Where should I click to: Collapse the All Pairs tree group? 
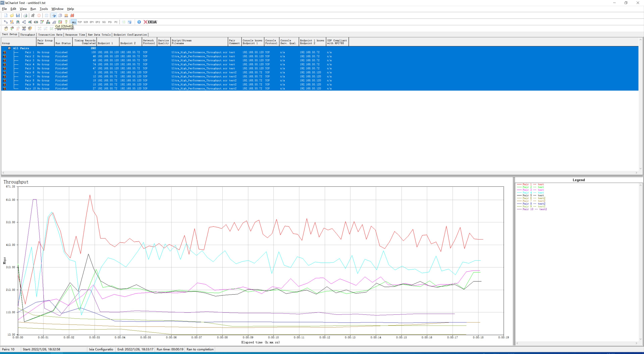click(x=10, y=48)
